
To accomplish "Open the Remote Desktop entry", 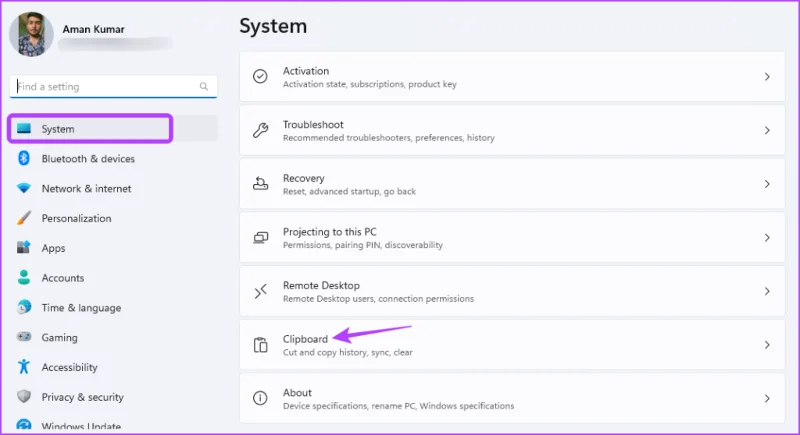I will point(512,291).
